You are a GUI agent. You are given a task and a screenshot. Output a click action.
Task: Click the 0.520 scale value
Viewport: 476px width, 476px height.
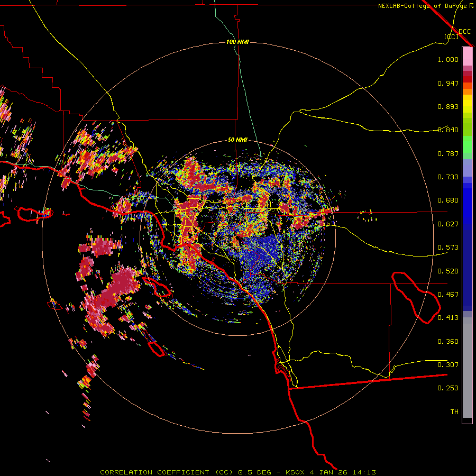[x=448, y=271]
